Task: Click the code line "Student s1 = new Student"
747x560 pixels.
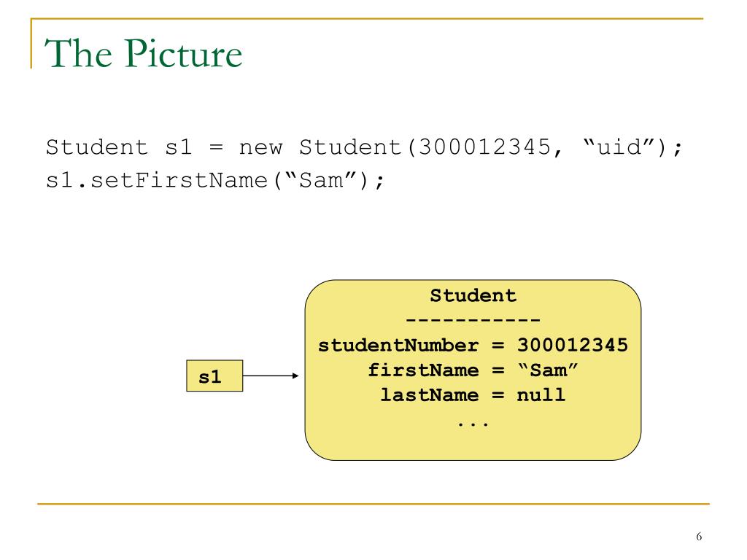Action: [x=365, y=147]
